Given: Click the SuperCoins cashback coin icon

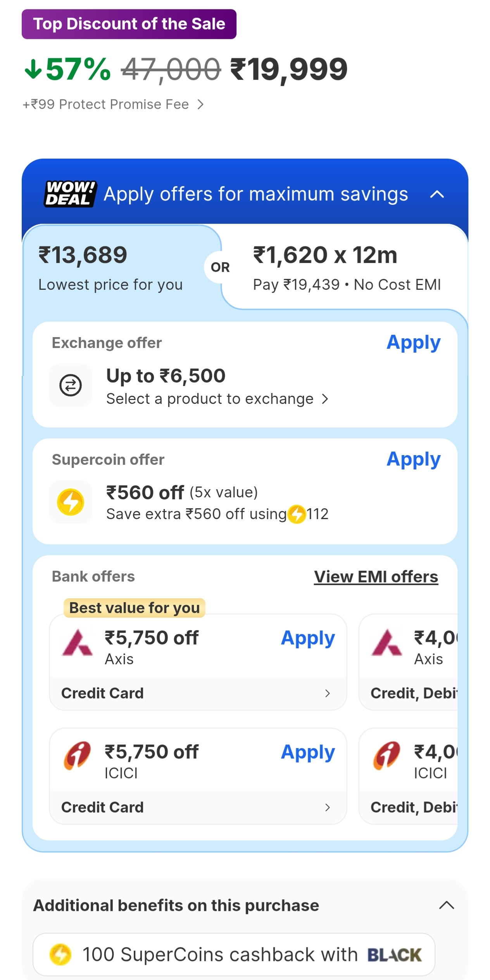Looking at the screenshot, I should pos(60,954).
